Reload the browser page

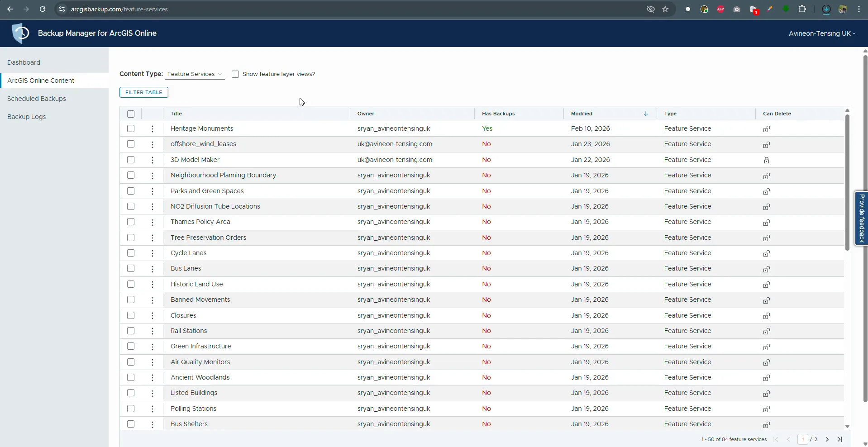[43, 9]
